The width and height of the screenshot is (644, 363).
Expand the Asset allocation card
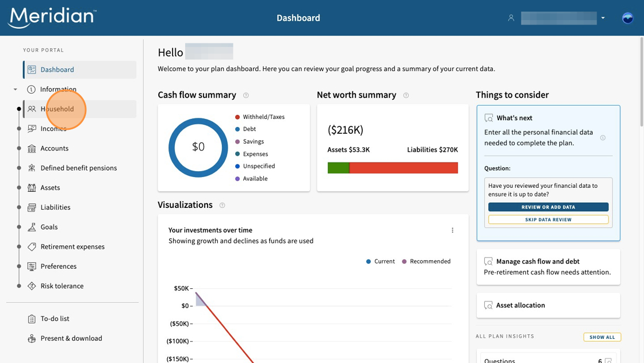[x=549, y=306]
